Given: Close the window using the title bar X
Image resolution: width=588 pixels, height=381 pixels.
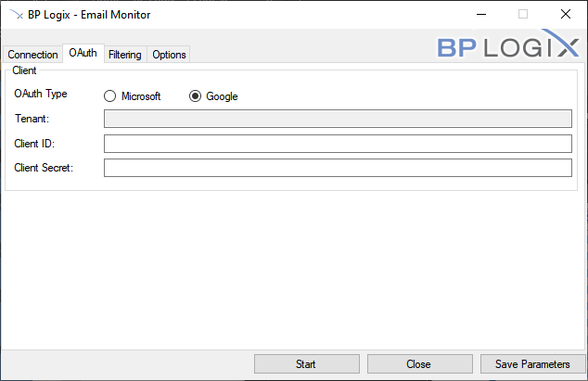Looking at the screenshot, I should pos(565,15).
